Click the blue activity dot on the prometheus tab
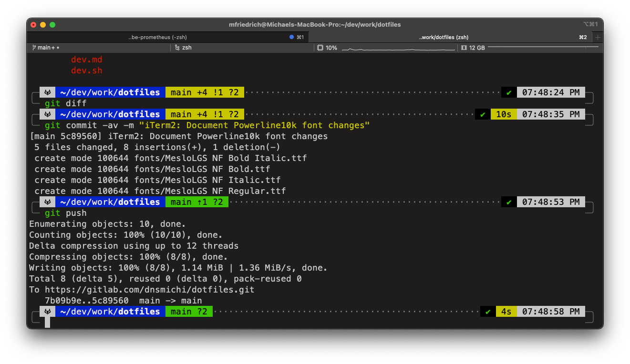The width and height of the screenshot is (630, 364). pyautogui.click(x=291, y=37)
